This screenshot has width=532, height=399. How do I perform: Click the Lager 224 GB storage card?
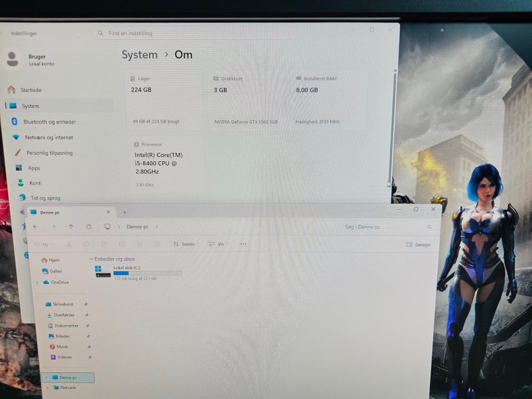coord(165,100)
